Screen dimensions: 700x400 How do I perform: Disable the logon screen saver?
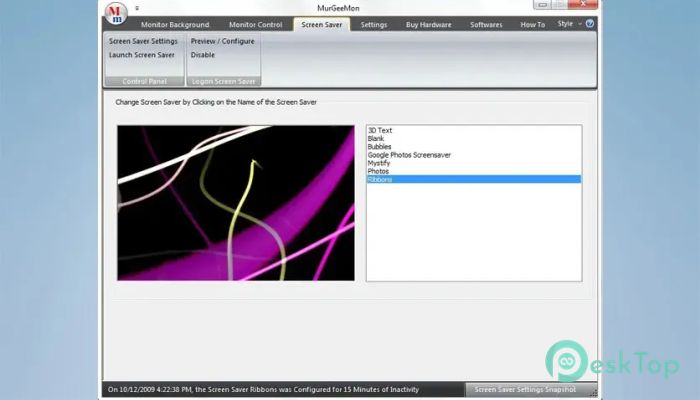pos(203,55)
